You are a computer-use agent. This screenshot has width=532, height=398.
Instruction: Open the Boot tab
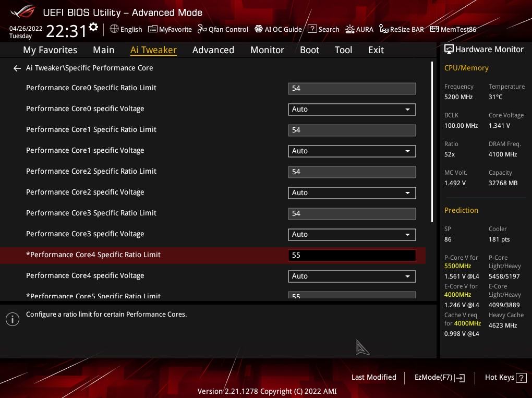click(x=309, y=50)
